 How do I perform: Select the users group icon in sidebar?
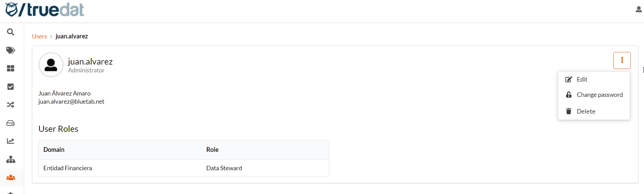[11, 177]
